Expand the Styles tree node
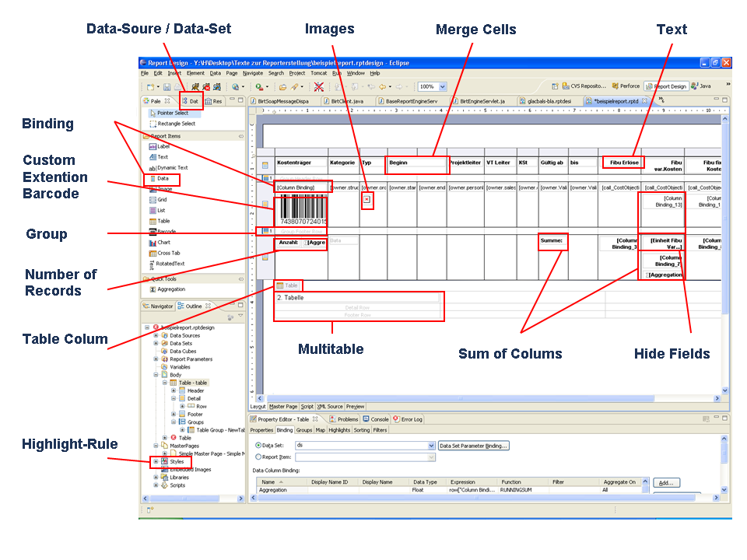This screenshot has width=747, height=560. pyautogui.click(x=156, y=461)
